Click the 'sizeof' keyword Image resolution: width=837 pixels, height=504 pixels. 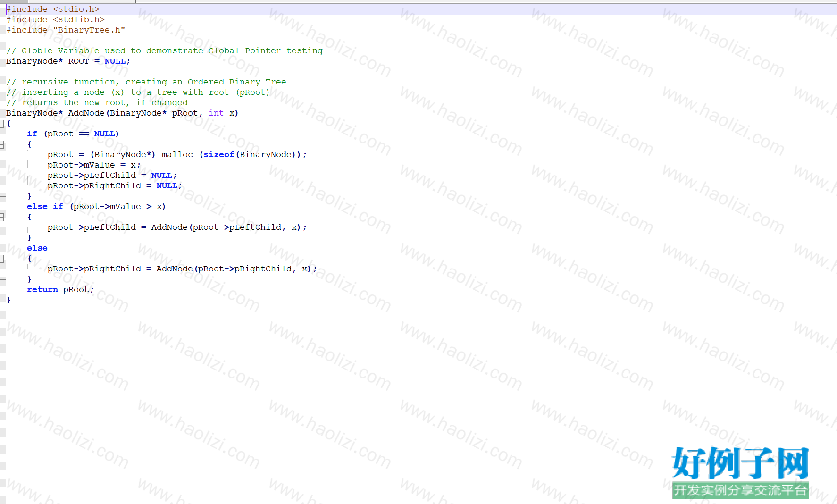219,155
